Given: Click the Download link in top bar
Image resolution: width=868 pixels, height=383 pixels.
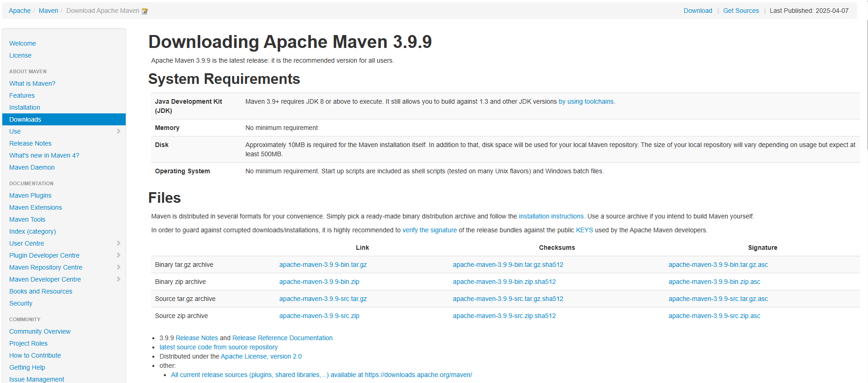Looking at the screenshot, I should coord(698,11).
